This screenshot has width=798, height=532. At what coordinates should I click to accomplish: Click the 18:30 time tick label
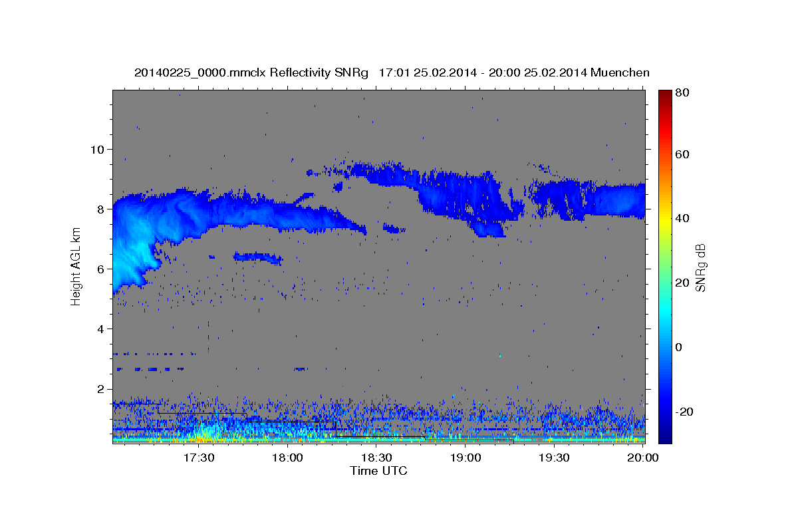[376, 458]
